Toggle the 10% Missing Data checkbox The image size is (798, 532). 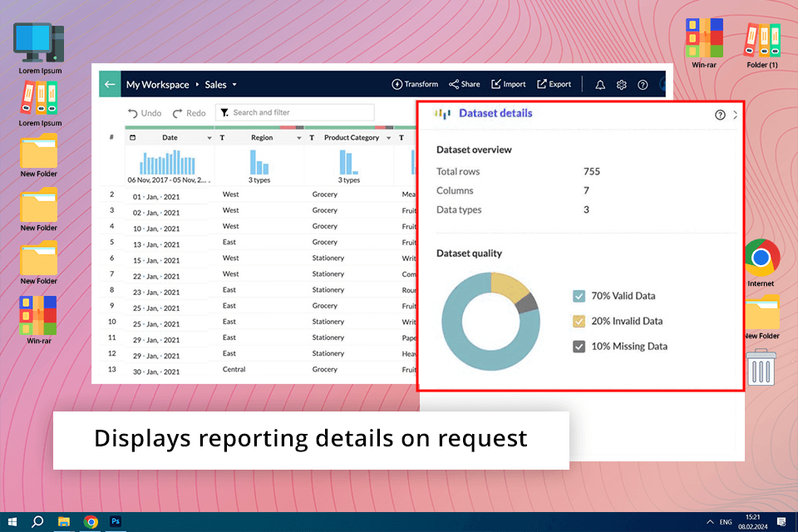(x=579, y=346)
